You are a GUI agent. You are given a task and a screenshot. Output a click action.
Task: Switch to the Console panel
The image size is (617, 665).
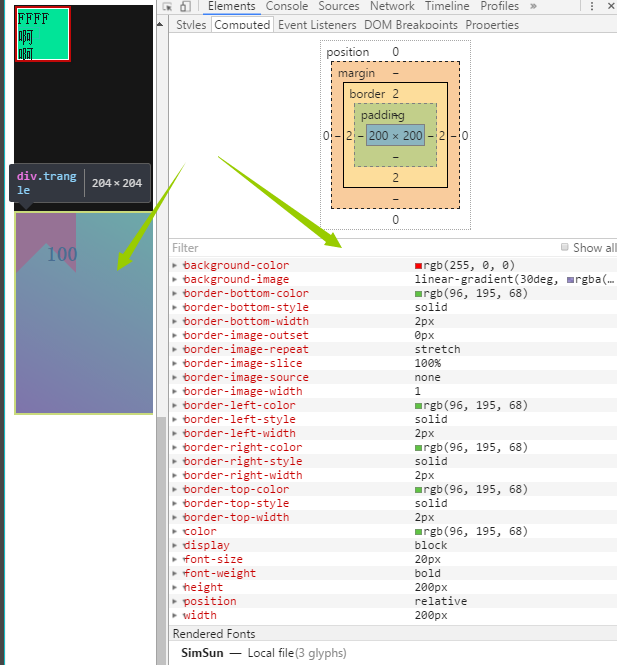[287, 6]
